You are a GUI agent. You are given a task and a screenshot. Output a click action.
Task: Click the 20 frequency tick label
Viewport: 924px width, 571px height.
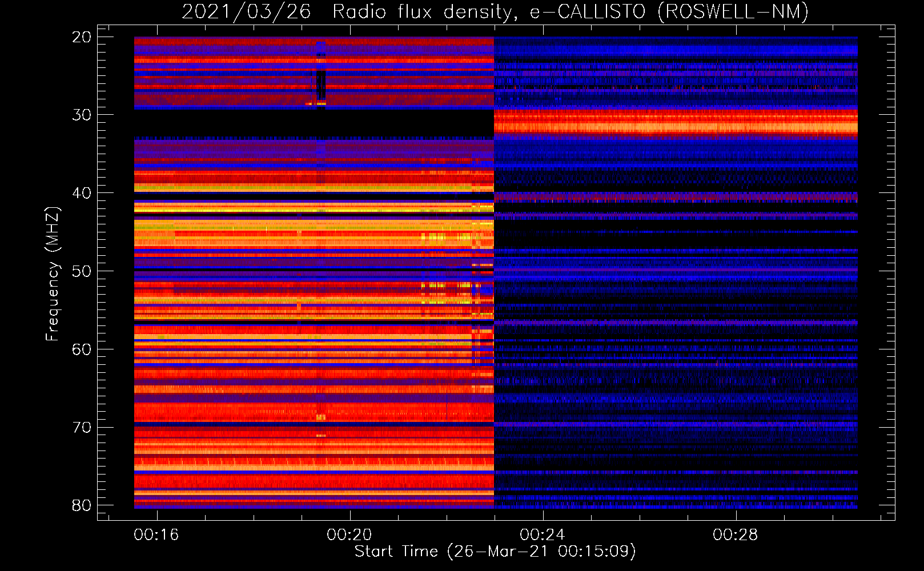82,37
